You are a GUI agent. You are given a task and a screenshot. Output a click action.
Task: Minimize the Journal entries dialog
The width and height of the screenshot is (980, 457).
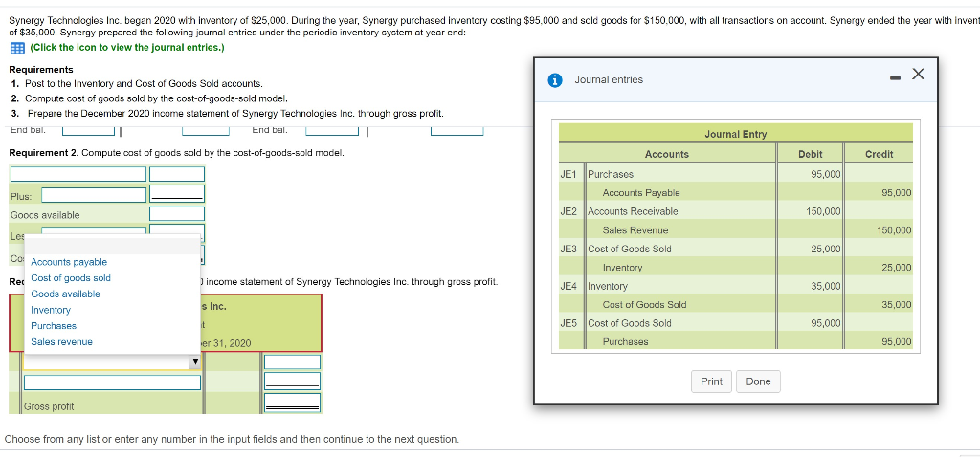[895, 77]
